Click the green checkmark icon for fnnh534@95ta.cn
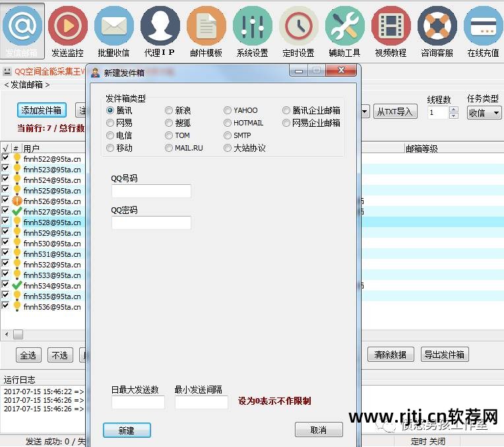 tap(16, 285)
